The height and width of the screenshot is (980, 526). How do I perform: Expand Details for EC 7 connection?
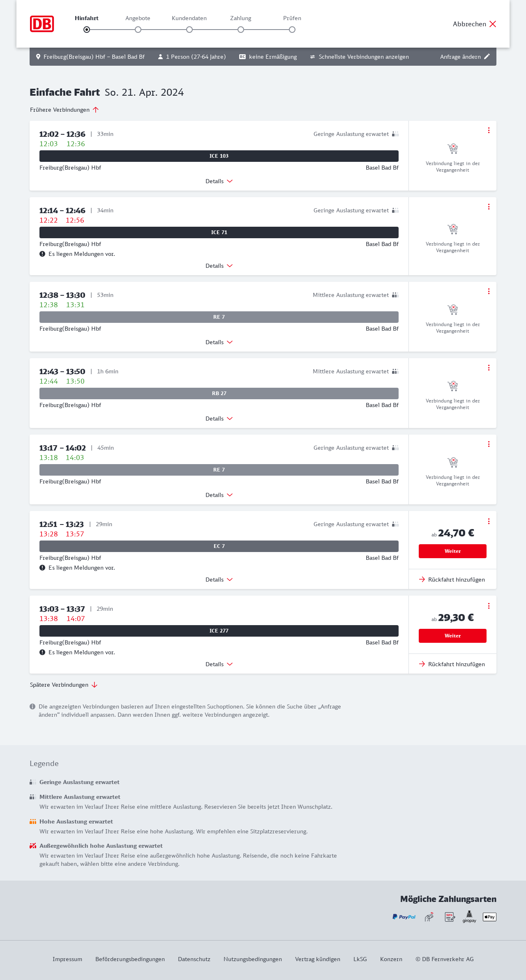(219, 580)
